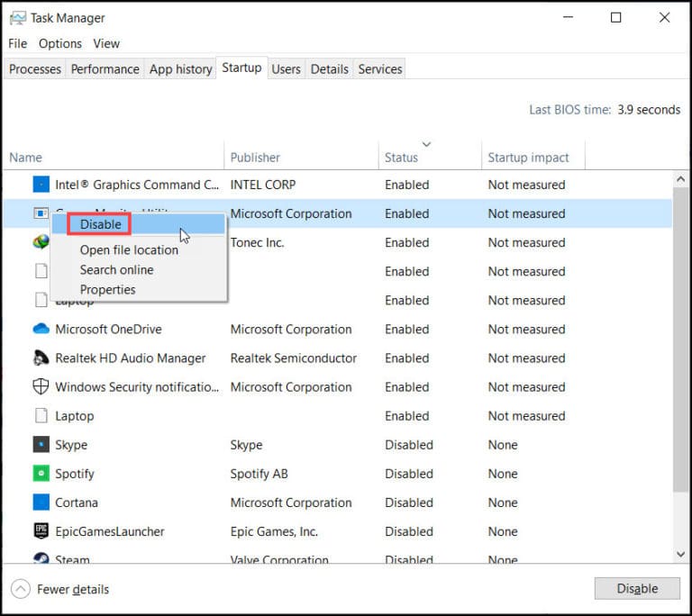The image size is (692, 616).
Task: Click the file icon of the Laptop row below Windows Security
Action: coord(41,416)
